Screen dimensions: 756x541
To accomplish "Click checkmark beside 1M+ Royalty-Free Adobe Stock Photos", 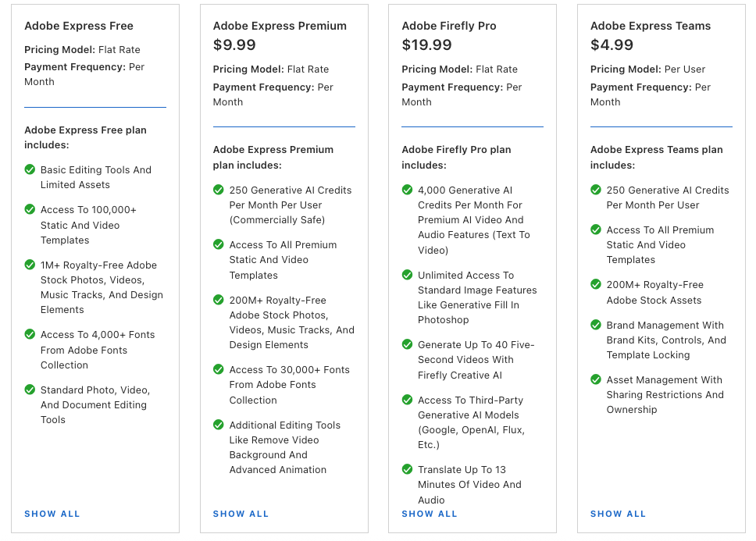I will pos(30,265).
